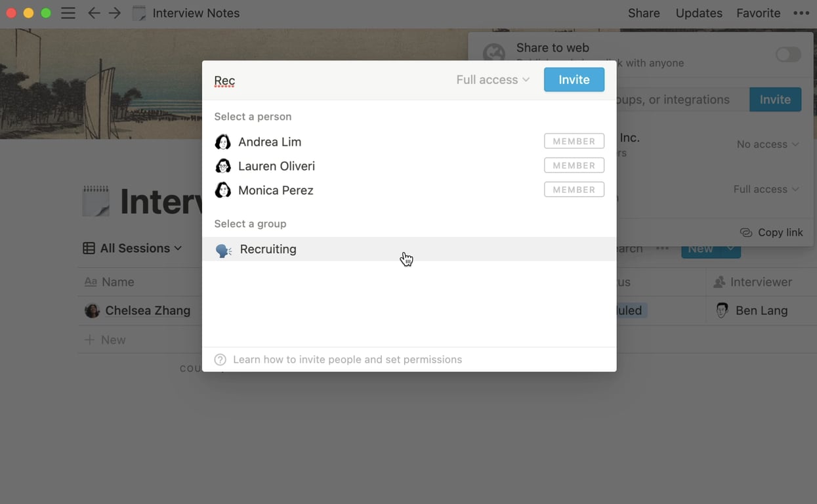This screenshot has width=817, height=504.
Task: Open the Full access permission dropdown in the invite dialog
Action: 493,80
